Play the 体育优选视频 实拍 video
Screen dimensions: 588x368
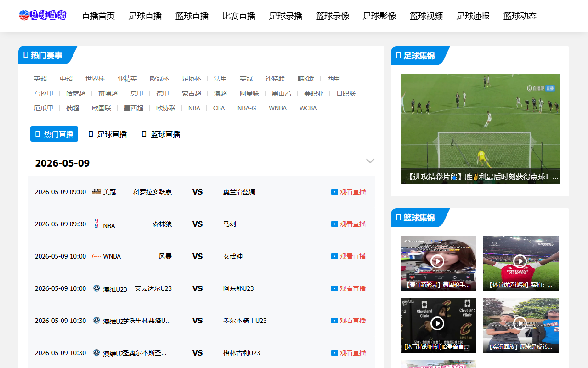point(520,261)
